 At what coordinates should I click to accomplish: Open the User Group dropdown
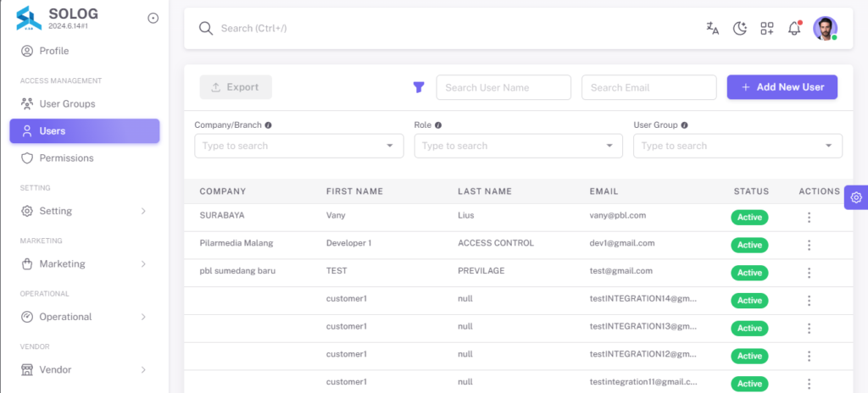tap(738, 146)
